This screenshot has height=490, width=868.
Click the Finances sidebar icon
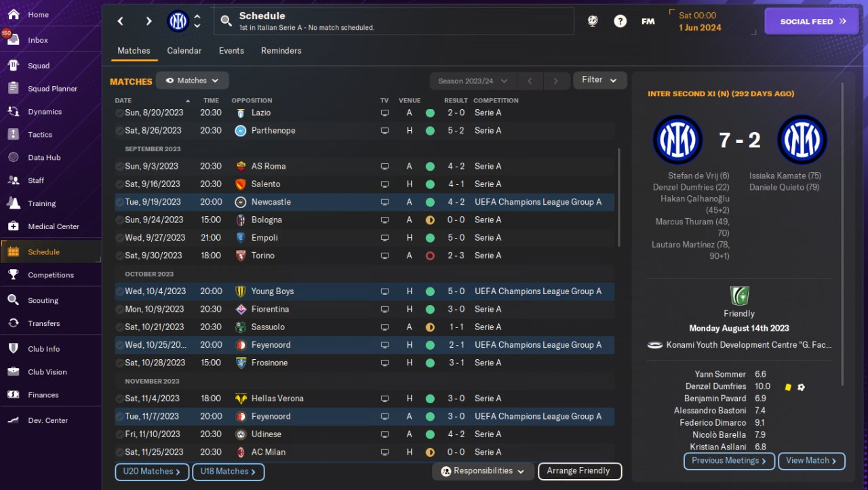point(14,394)
